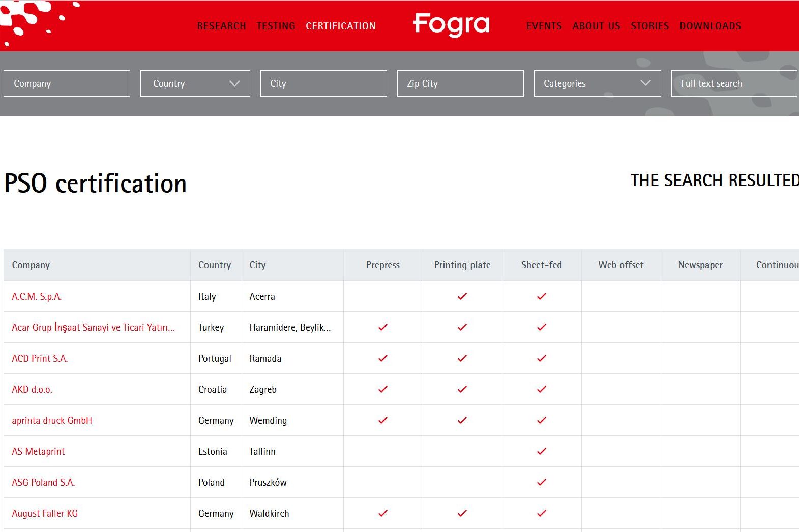Viewport: 799px width, 532px height.
Task: Click AKD d.o.o. Sheet-fed checkmark
Action: [x=542, y=389]
